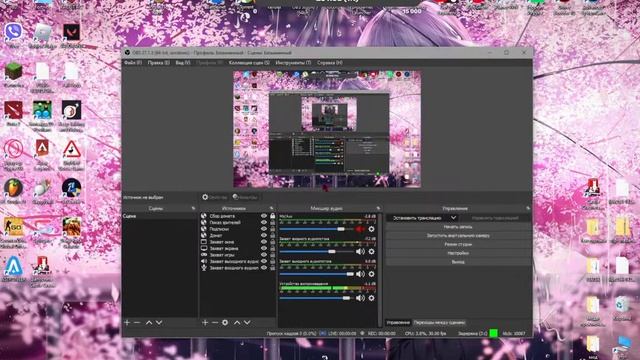640x360 pixels.
Task: Open the Minecraft desktop icon
Action: [x=13, y=71]
